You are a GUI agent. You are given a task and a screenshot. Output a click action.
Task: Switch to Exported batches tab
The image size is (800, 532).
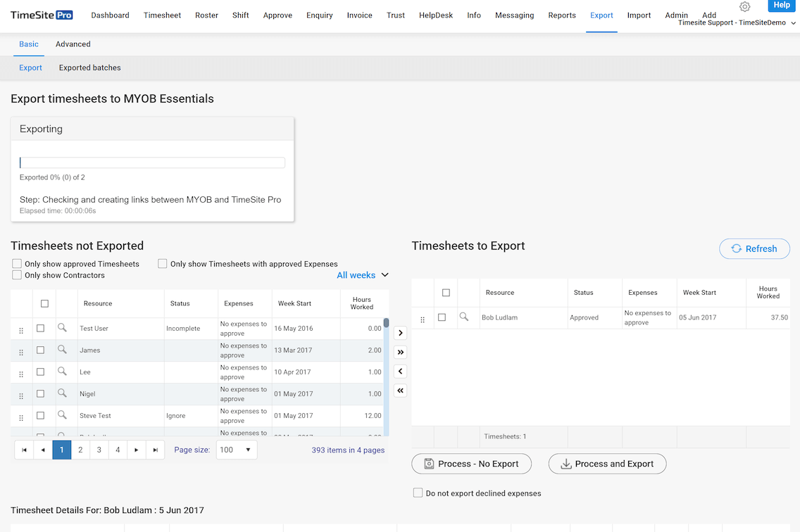coord(90,68)
